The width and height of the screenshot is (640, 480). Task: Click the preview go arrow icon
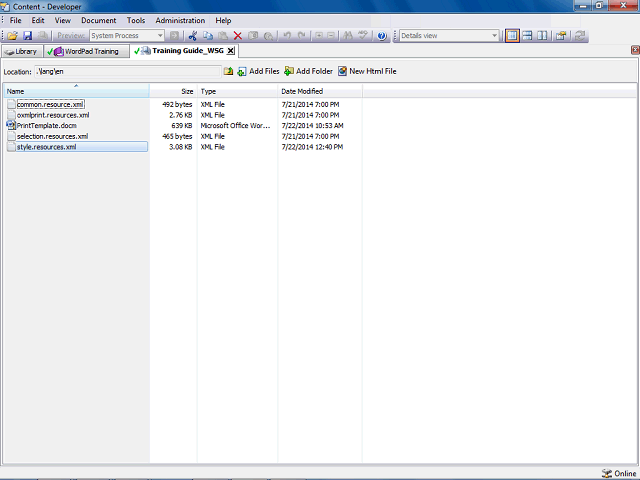tap(174, 36)
